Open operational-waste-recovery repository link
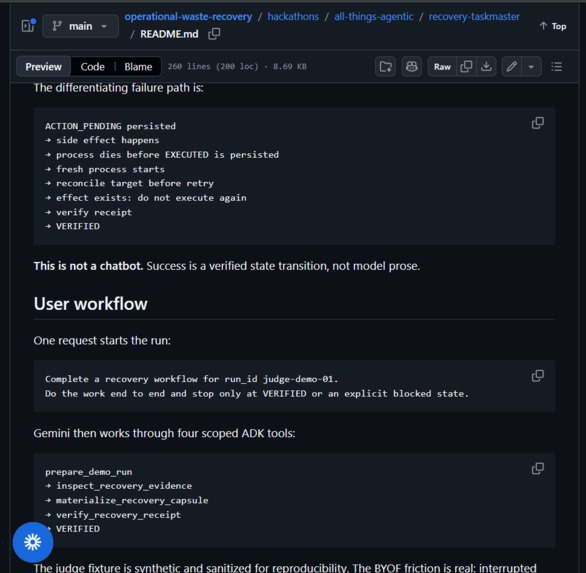Image resolution: width=586 pixels, height=573 pixels. coord(188,16)
